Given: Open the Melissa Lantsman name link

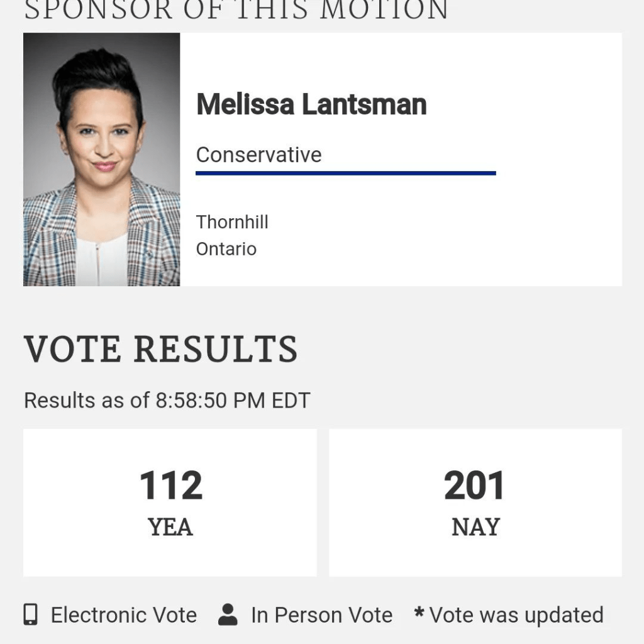Looking at the screenshot, I should [311, 104].
